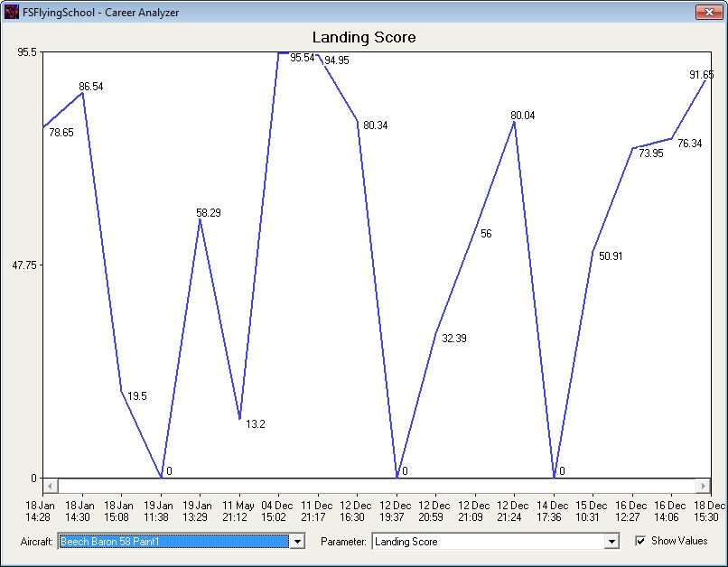Click the 91.65 data point

click(x=705, y=80)
